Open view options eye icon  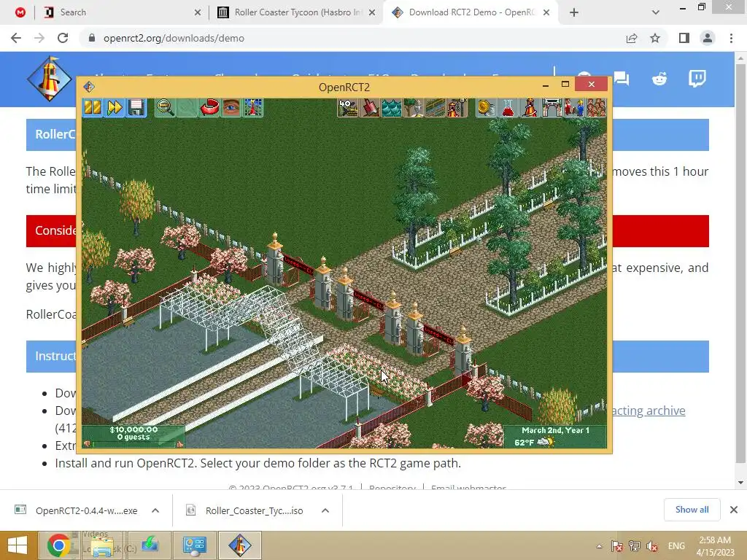pyautogui.click(x=231, y=108)
